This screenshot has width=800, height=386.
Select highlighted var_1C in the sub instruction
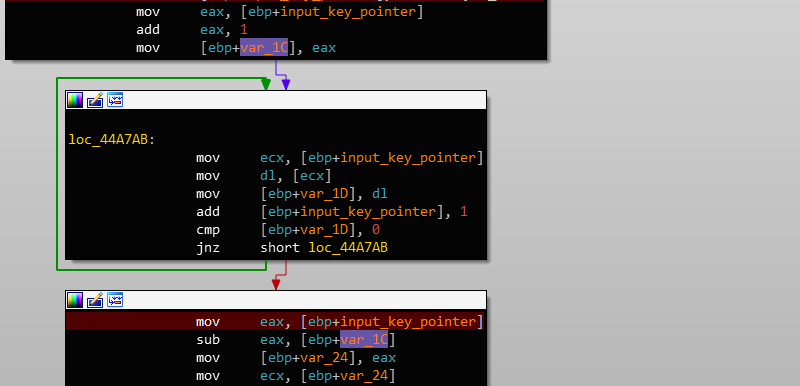(x=364, y=340)
